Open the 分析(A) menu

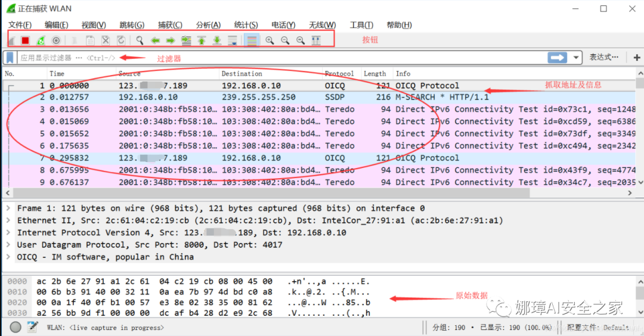point(208,25)
